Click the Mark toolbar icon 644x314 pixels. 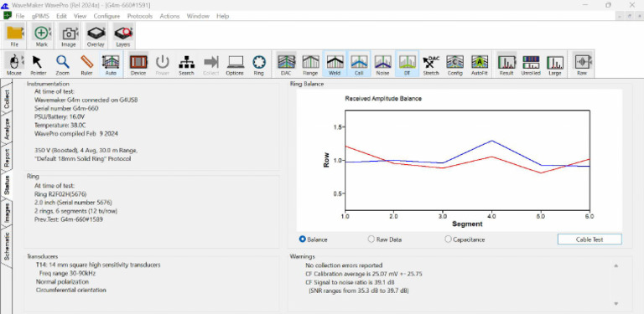point(41,36)
